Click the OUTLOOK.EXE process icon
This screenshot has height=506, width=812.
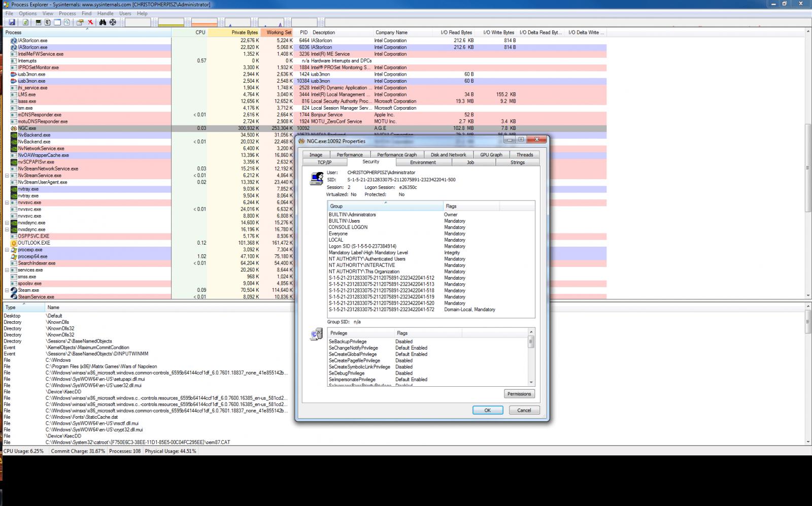click(14, 243)
